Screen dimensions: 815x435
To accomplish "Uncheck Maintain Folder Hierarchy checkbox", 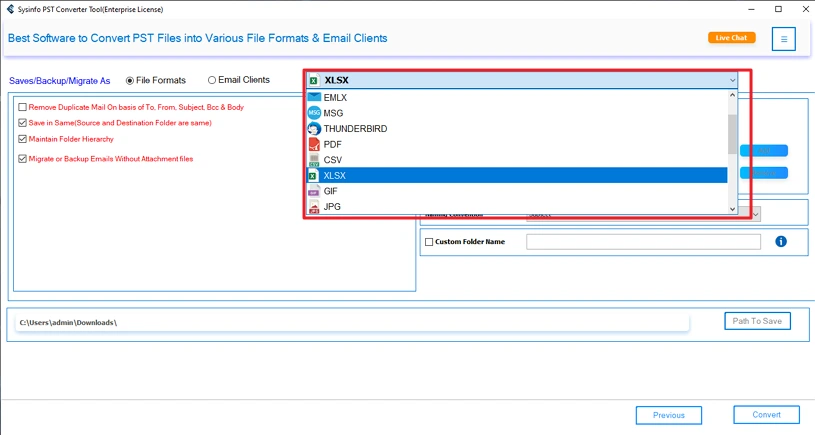I will click(22, 139).
